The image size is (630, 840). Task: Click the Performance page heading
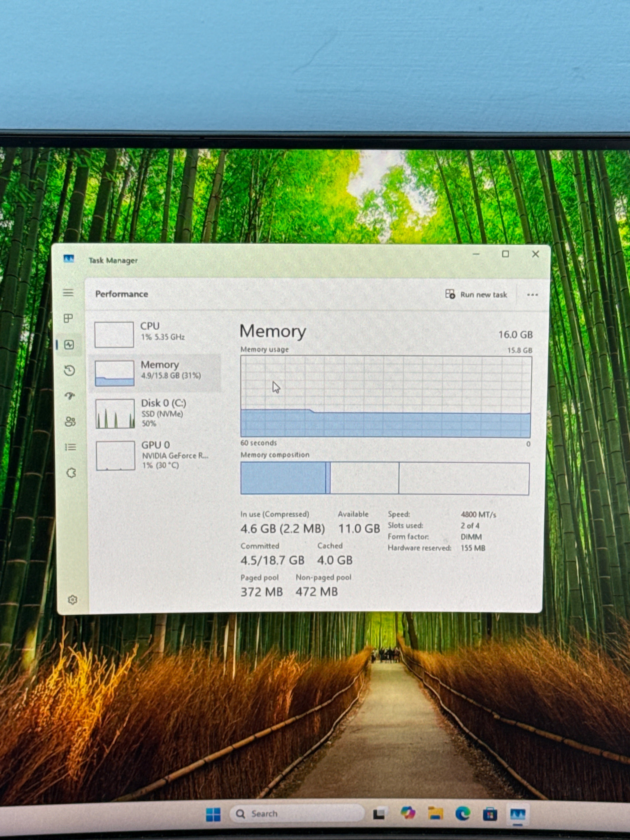click(x=121, y=294)
